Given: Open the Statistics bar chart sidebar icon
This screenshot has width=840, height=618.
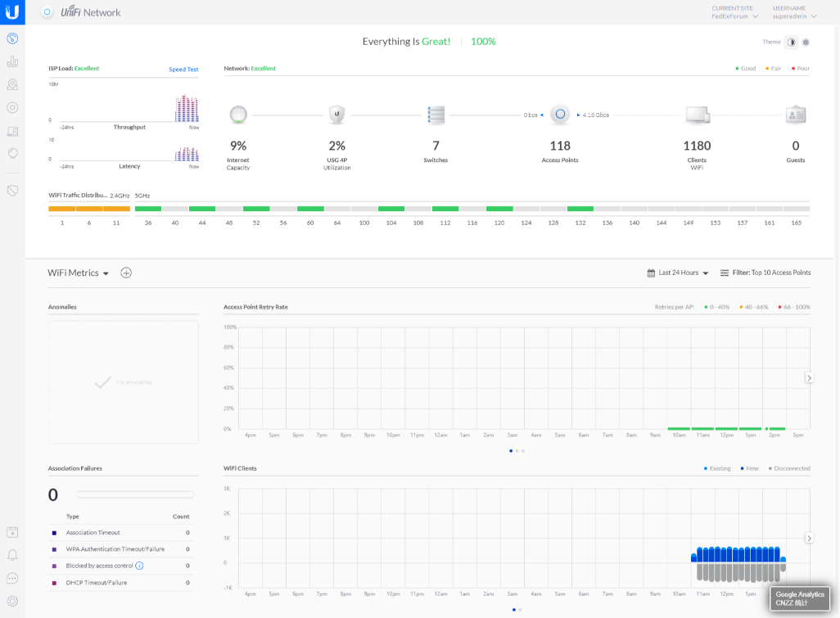Looking at the screenshot, I should pos(12,61).
